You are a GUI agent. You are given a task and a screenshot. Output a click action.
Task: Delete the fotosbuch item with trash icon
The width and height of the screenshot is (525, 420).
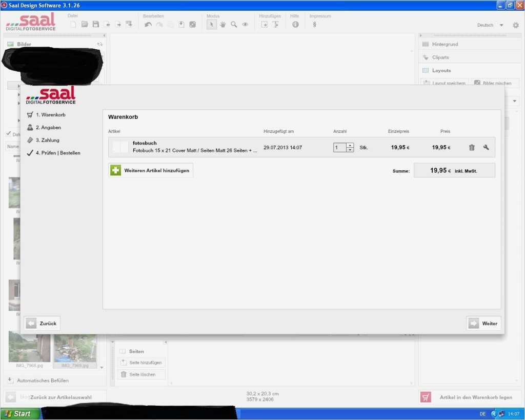[x=472, y=147]
